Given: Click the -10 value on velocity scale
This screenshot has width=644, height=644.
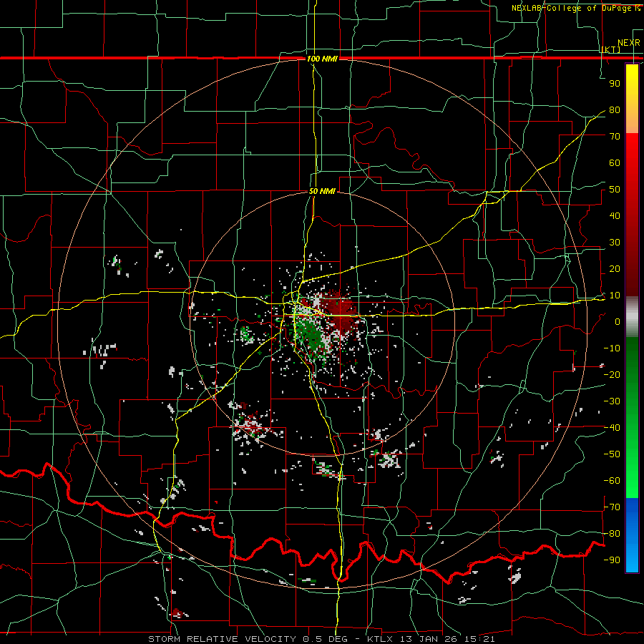Looking at the screenshot, I should pos(612,348).
